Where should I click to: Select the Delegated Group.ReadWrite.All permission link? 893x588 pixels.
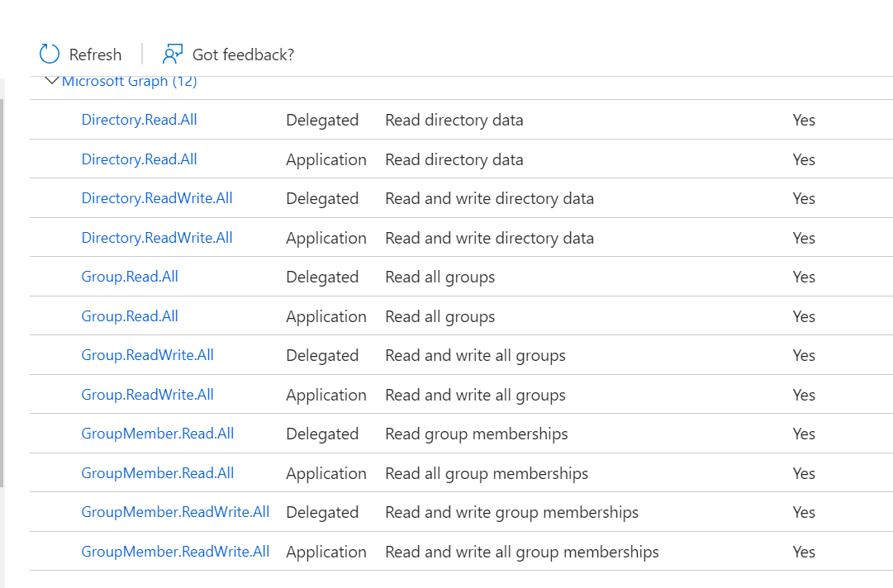pos(147,355)
